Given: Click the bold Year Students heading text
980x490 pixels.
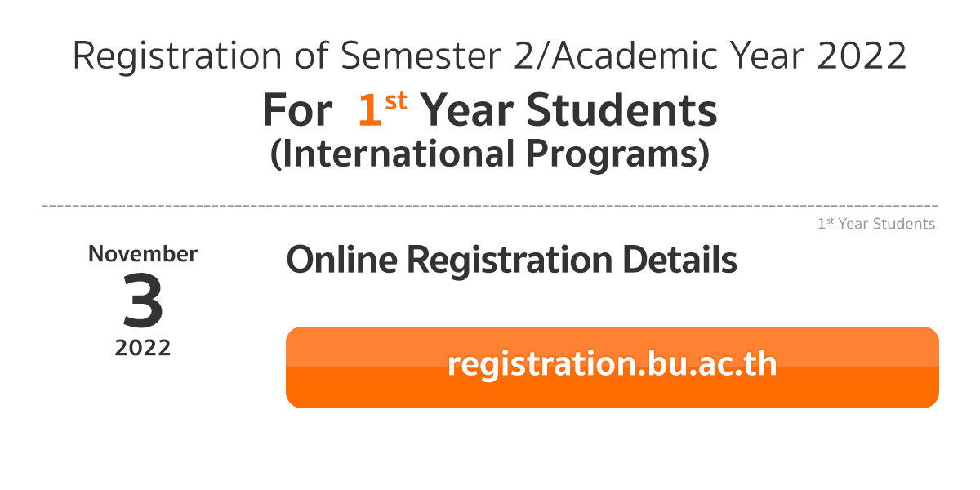Looking at the screenshot, I should [x=569, y=110].
